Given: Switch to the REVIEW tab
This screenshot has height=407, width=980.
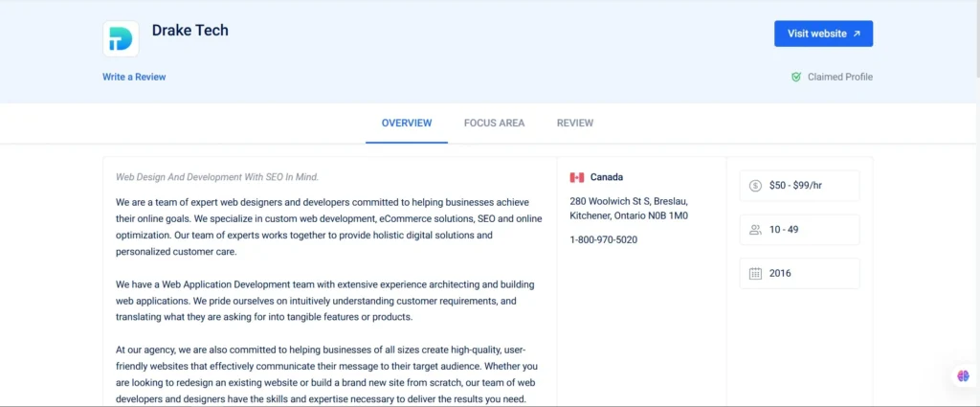Looking at the screenshot, I should coord(575,124).
